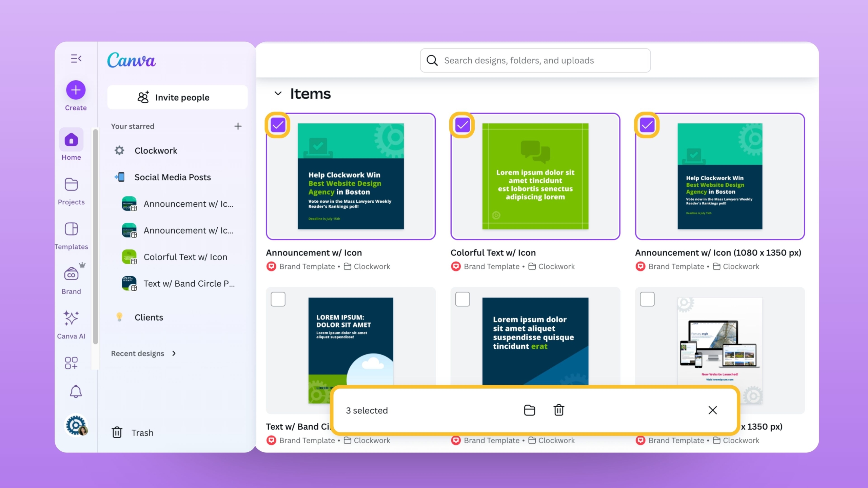Click the Announcement w/ Icon title

pos(314,252)
